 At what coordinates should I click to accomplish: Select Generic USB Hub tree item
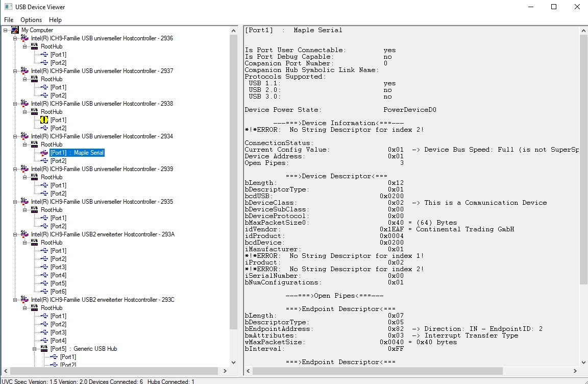point(84,349)
